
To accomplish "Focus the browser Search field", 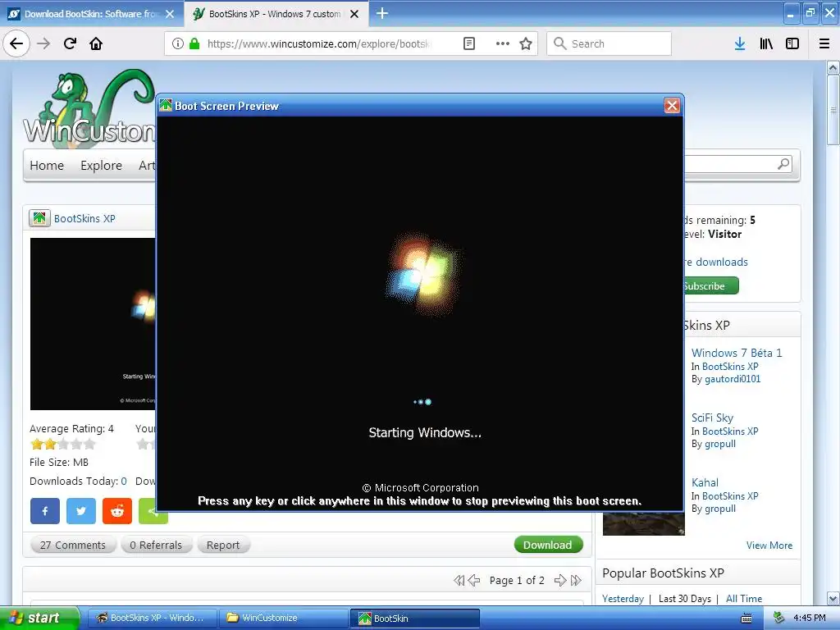I will coord(609,43).
